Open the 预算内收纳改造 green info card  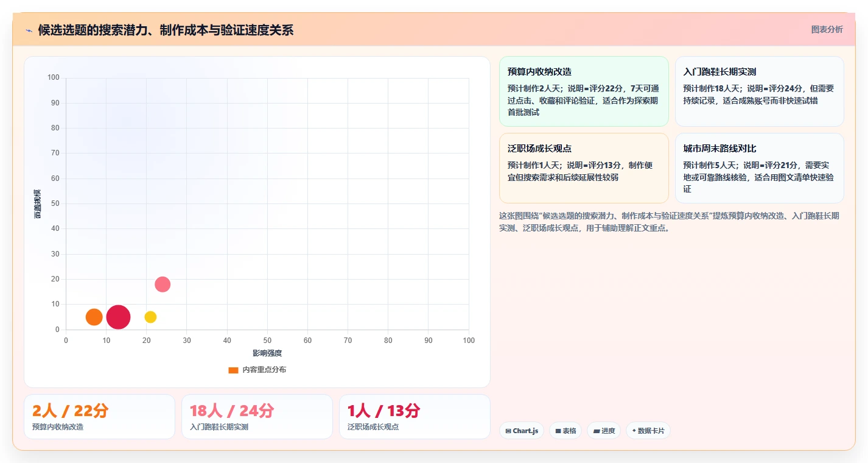(x=584, y=91)
